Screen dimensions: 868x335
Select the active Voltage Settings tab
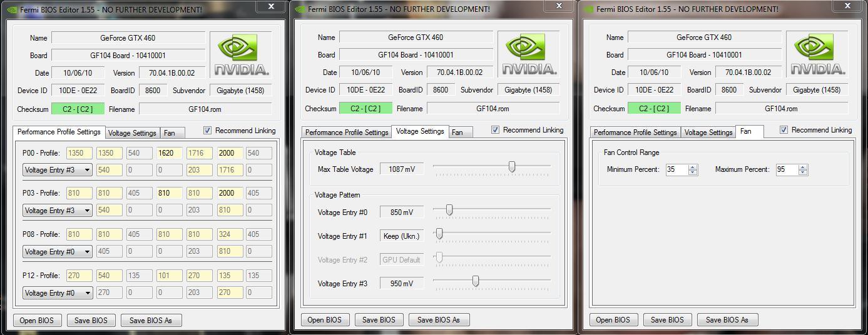pos(420,131)
